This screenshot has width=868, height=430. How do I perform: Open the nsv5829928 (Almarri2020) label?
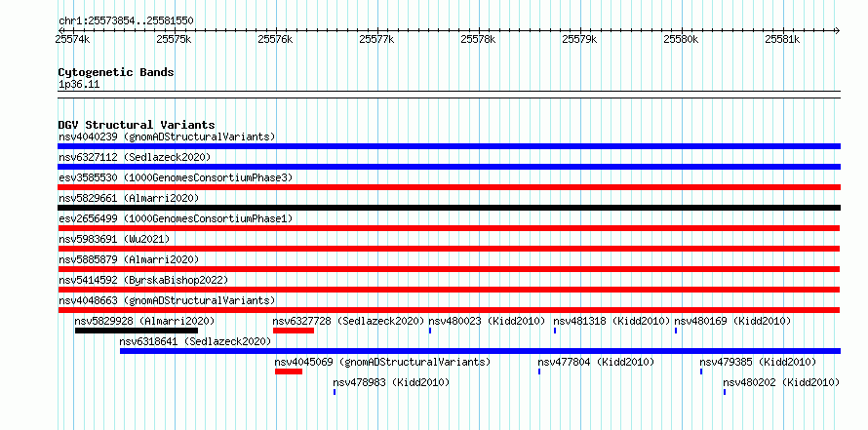(144, 321)
